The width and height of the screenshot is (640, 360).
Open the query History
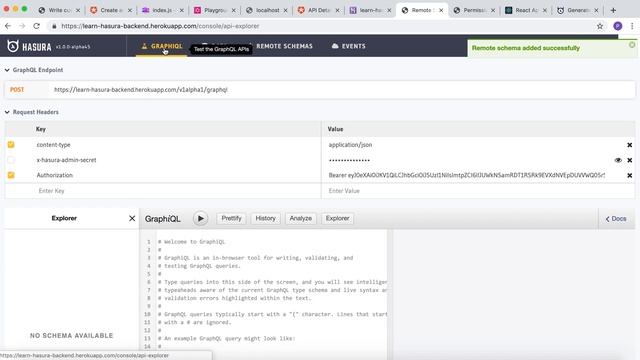click(265, 218)
